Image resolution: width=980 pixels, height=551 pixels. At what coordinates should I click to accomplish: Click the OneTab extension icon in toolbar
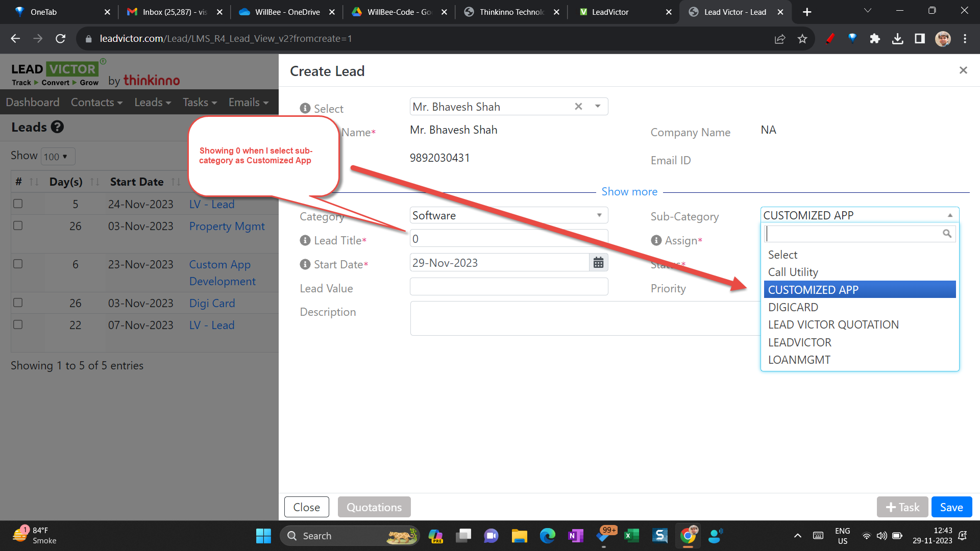click(852, 39)
